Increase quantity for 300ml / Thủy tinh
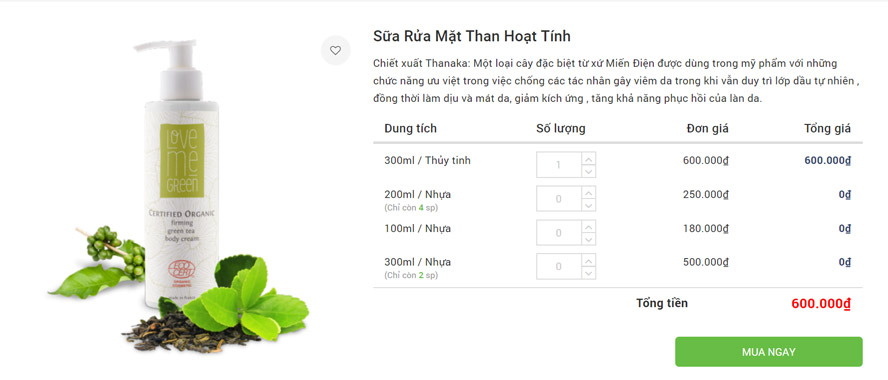888x380 pixels. pyautogui.click(x=588, y=159)
